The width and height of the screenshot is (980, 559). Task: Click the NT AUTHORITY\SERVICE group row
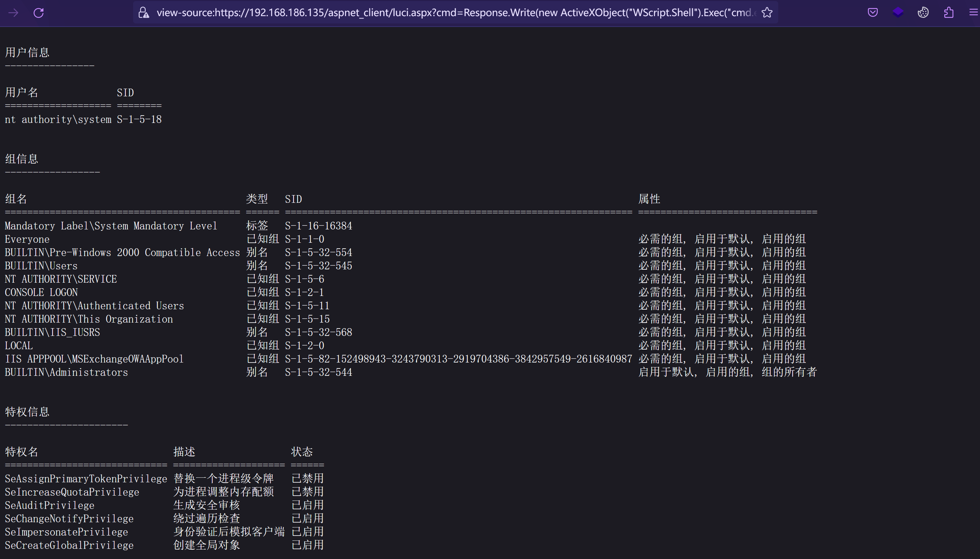(x=61, y=279)
